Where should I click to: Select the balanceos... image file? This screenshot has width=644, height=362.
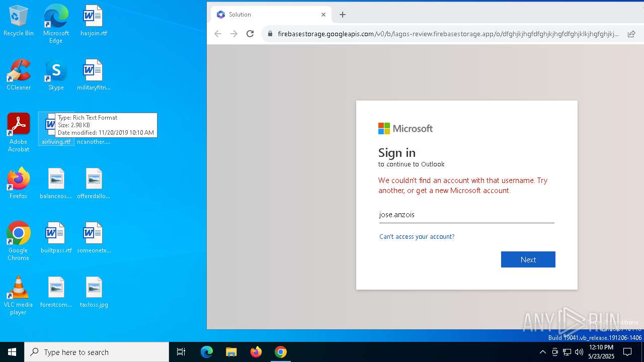point(56,184)
